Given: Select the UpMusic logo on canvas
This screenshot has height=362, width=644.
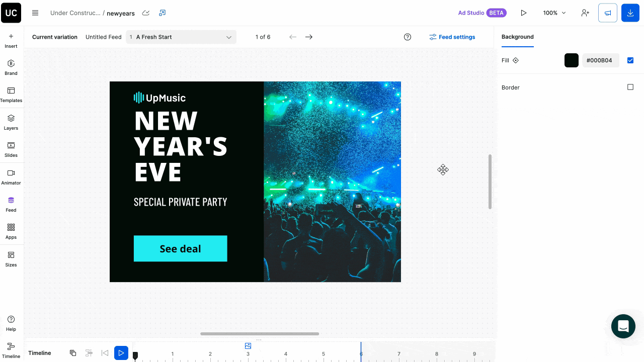Looking at the screenshot, I should point(159,98).
